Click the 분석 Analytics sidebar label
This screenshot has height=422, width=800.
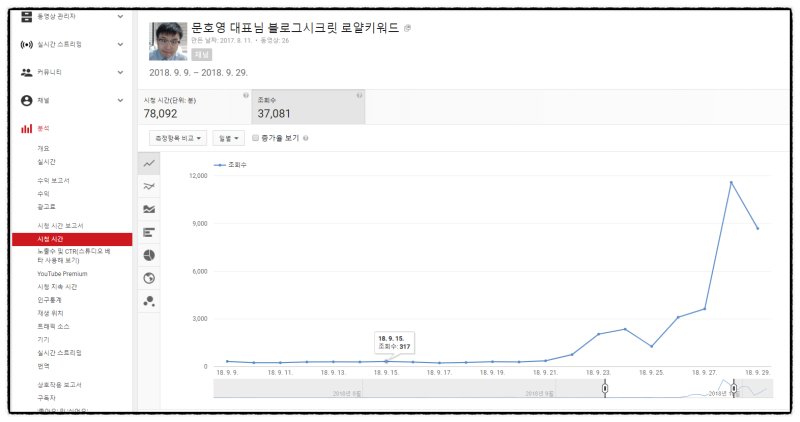coord(43,129)
